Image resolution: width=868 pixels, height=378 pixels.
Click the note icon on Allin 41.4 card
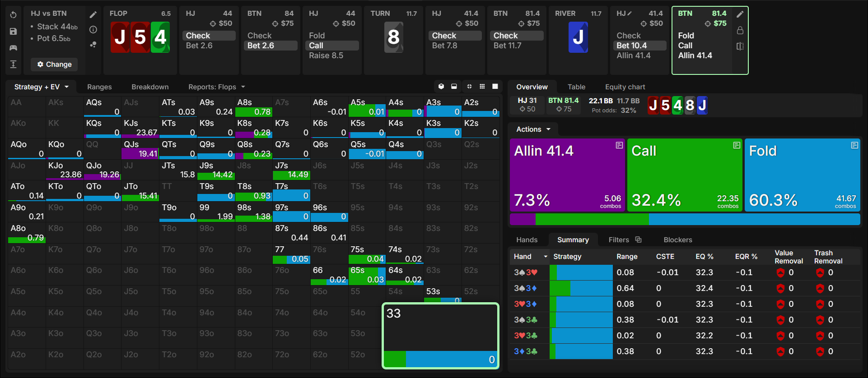click(619, 145)
